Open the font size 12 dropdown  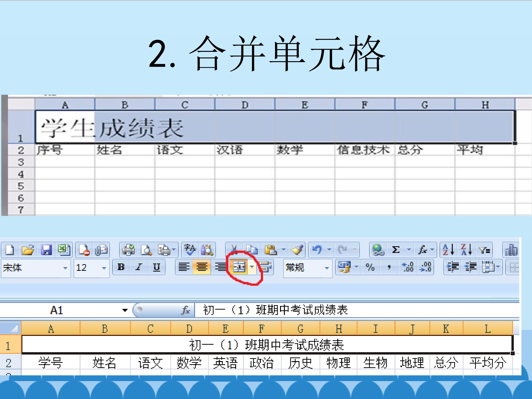[104, 268]
